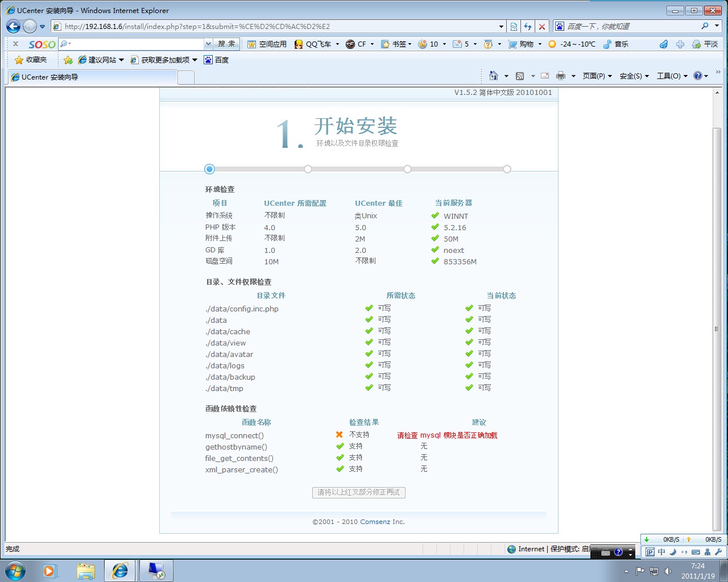Launch QQ飞车 from the toolbar
The width and height of the screenshot is (728, 582).
(313, 44)
